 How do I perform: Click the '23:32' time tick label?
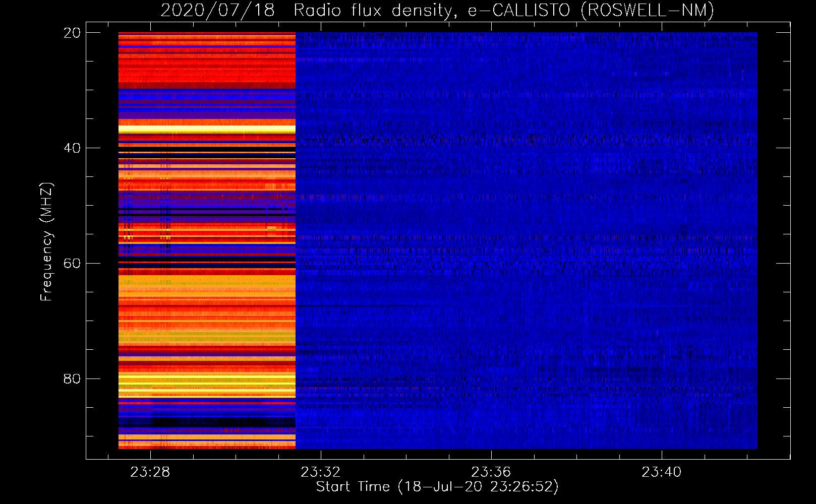[x=321, y=472]
